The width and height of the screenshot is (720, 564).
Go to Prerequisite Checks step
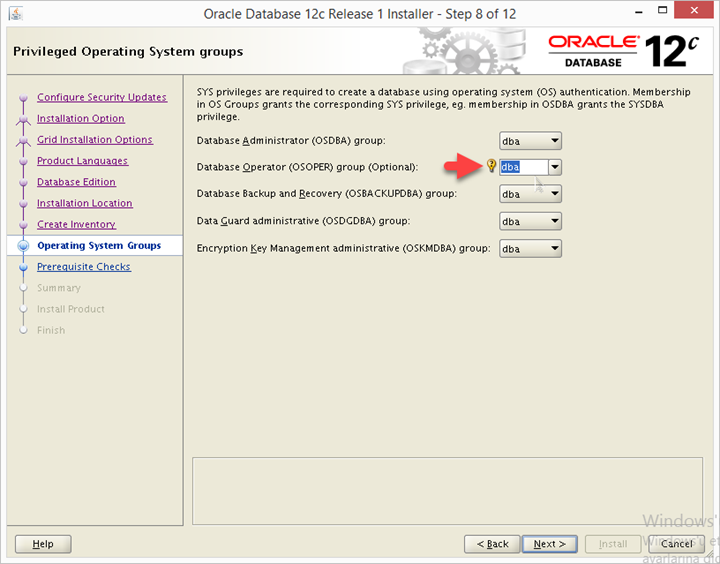click(x=84, y=267)
